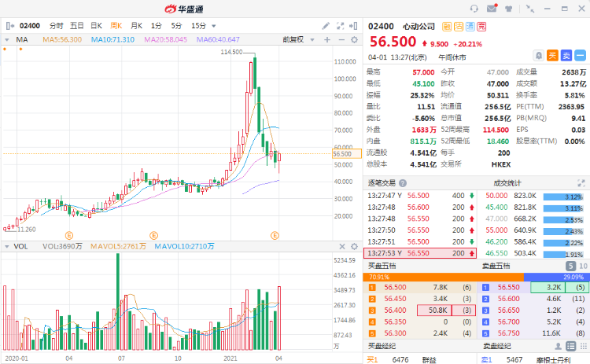Show 5 levels of order book
Image resolution: width=590 pixels, height=364 pixels.
coord(570,266)
